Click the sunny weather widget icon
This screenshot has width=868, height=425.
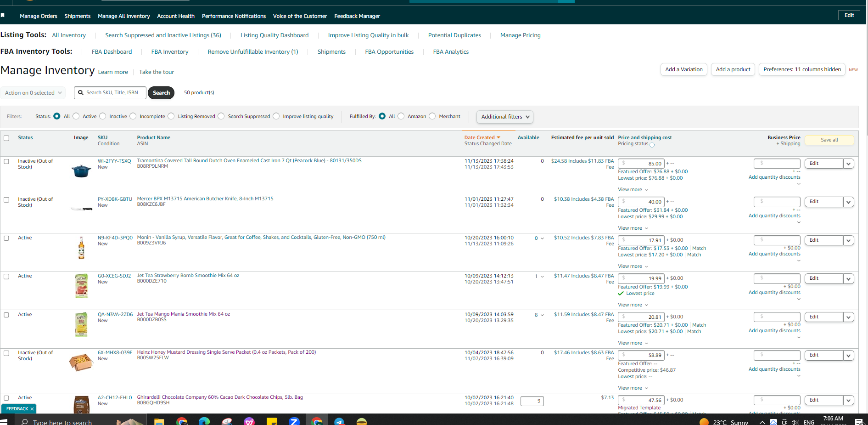[x=704, y=422]
